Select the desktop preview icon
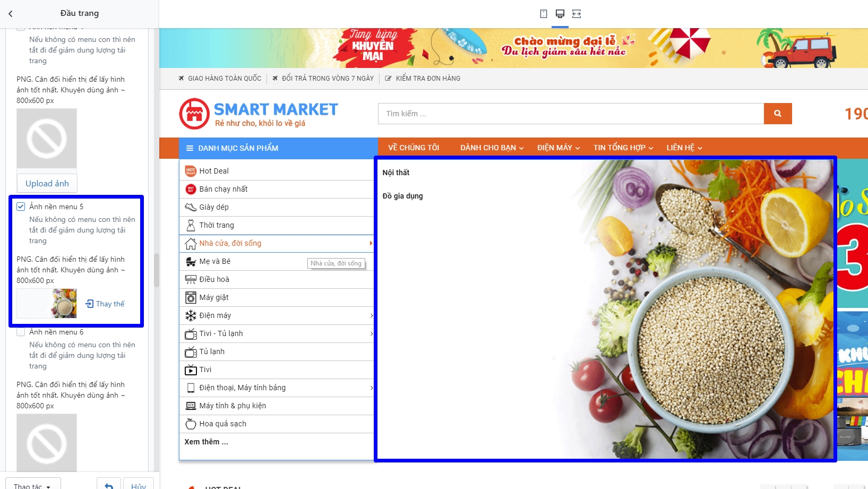This screenshot has width=868, height=489. [560, 14]
